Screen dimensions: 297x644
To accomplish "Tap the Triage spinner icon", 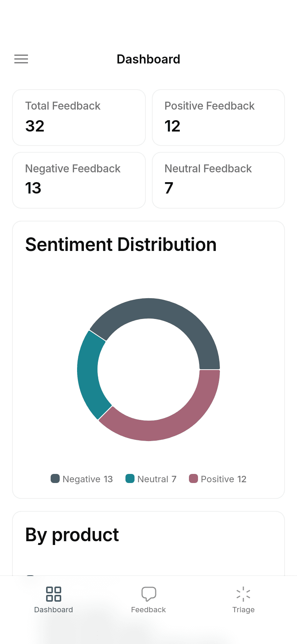I will click(x=243, y=594).
